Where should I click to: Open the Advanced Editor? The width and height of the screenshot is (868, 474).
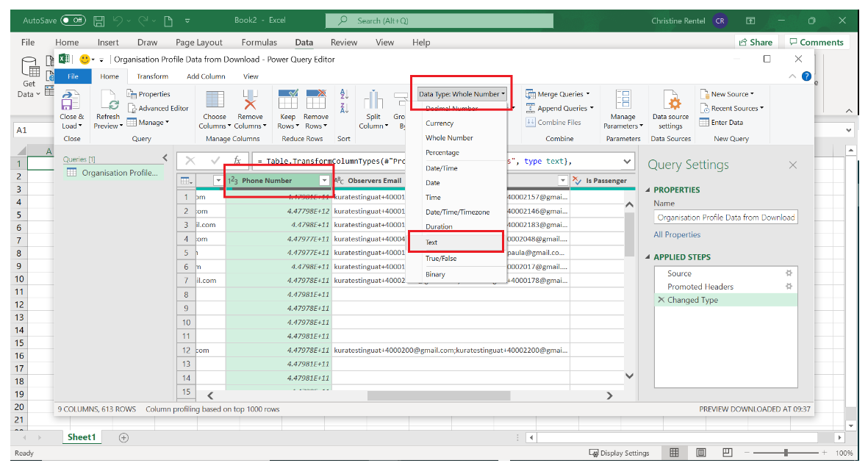(158, 109)
